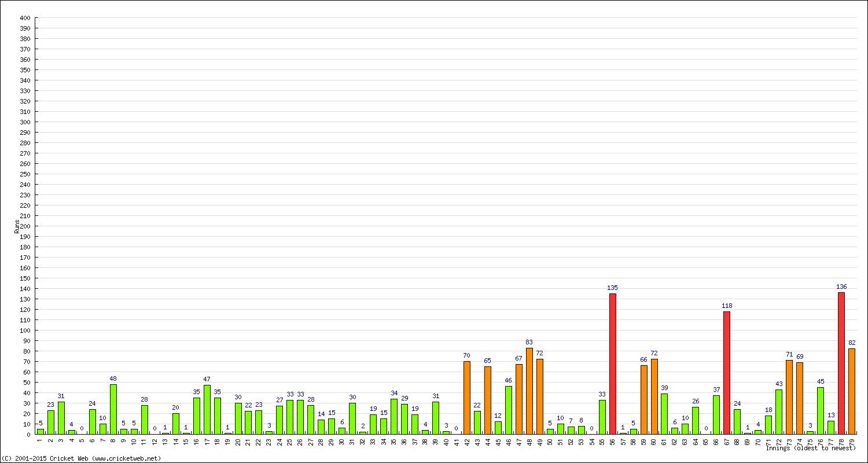Select the value label "14"

(321, 414)
